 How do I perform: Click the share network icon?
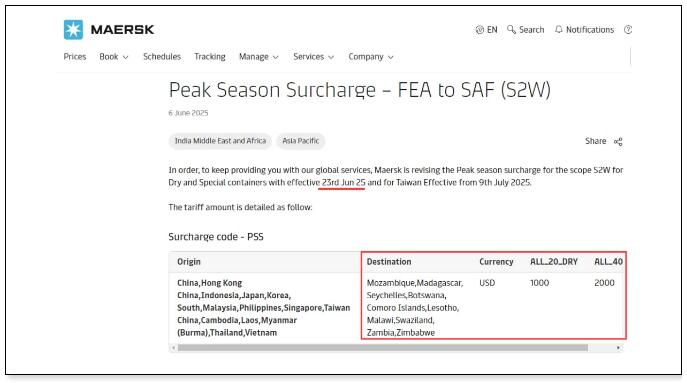[618, 142]
